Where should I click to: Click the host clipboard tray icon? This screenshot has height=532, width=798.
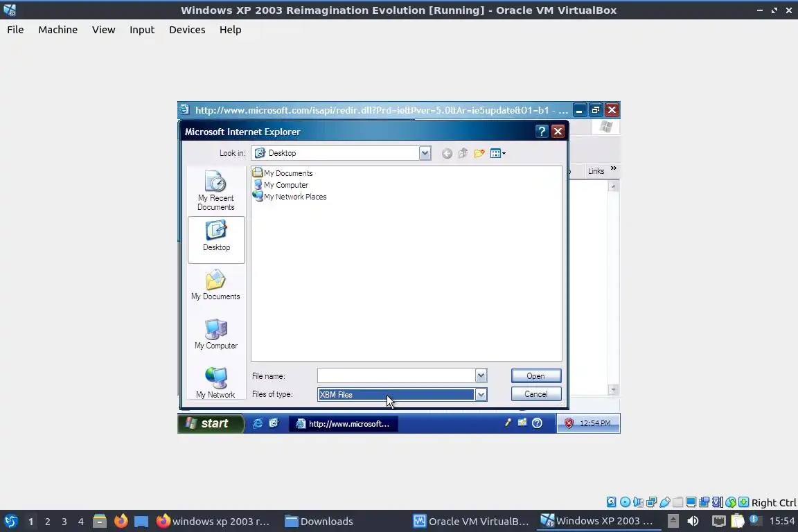tap(738, 521)
